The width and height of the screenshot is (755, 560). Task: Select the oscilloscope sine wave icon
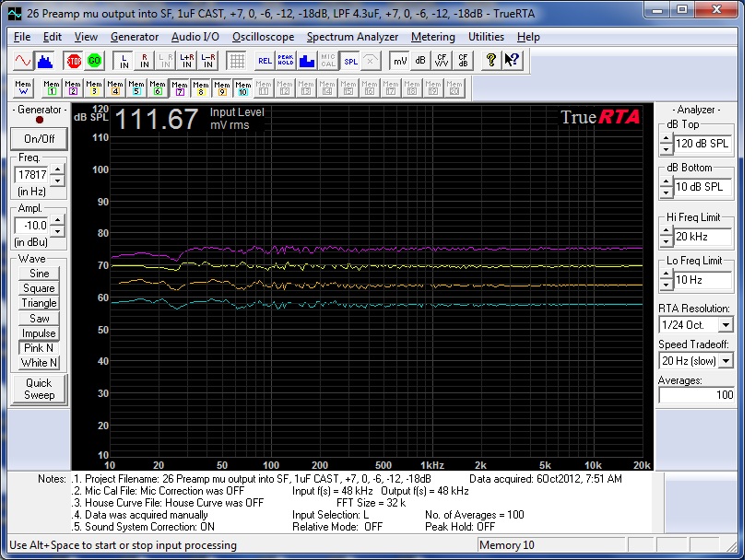coord(23,61)
